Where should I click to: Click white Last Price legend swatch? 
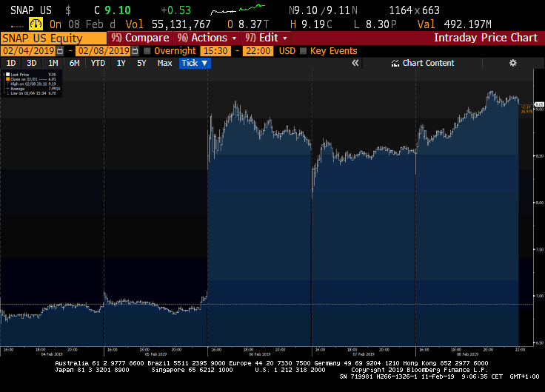[7, 74]
